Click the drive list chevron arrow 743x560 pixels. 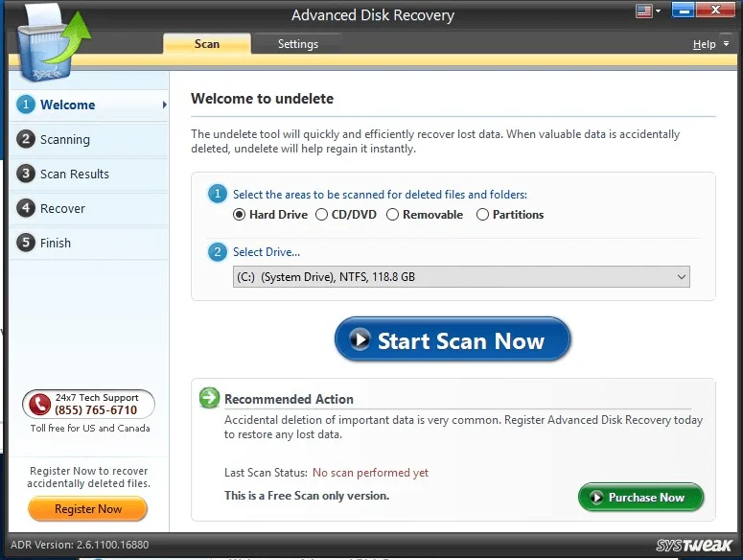(x=682, y=277)
